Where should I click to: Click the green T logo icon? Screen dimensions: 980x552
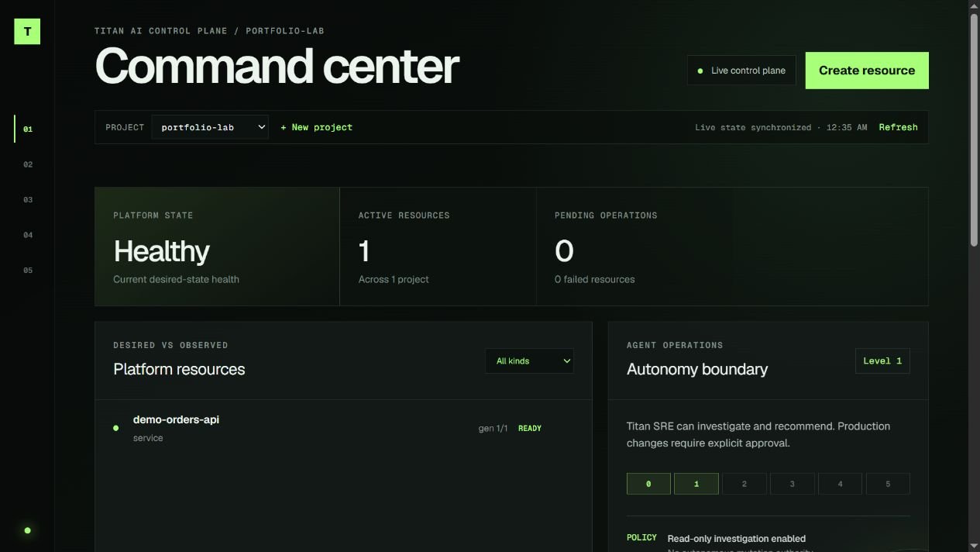coord(27,31)
